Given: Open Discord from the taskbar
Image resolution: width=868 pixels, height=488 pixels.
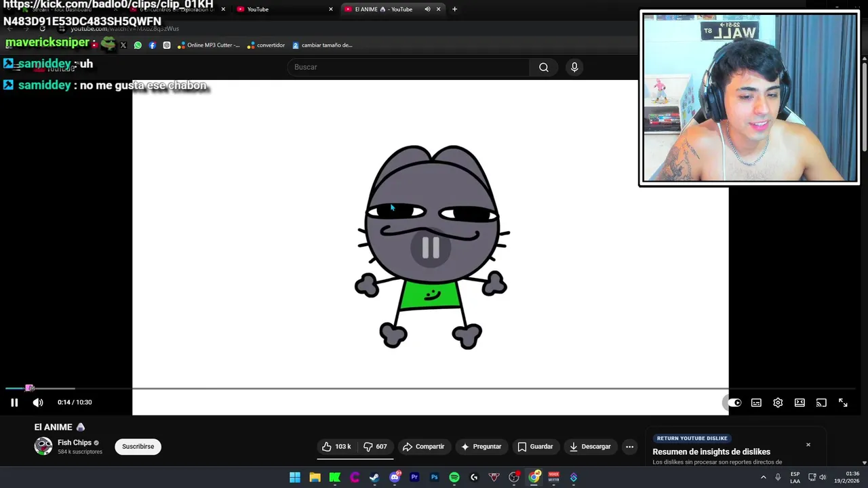Looking at the screenshot, I should click(395, 477).
